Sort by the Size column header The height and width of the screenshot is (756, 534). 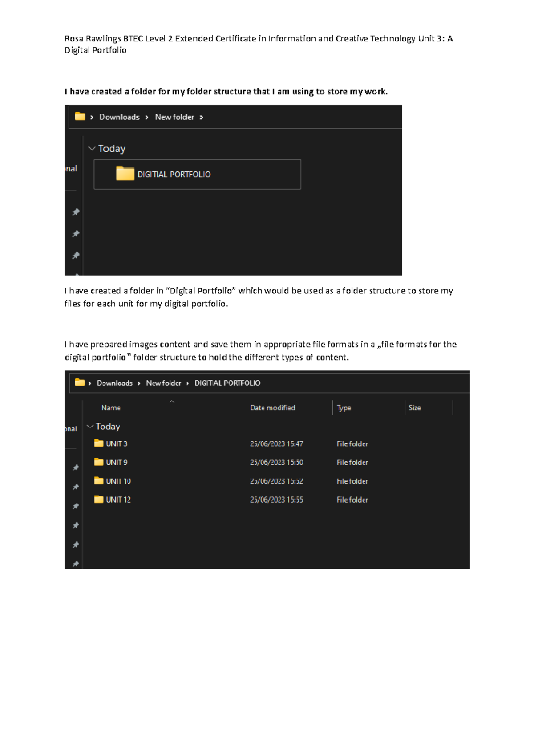pos(415,407)
